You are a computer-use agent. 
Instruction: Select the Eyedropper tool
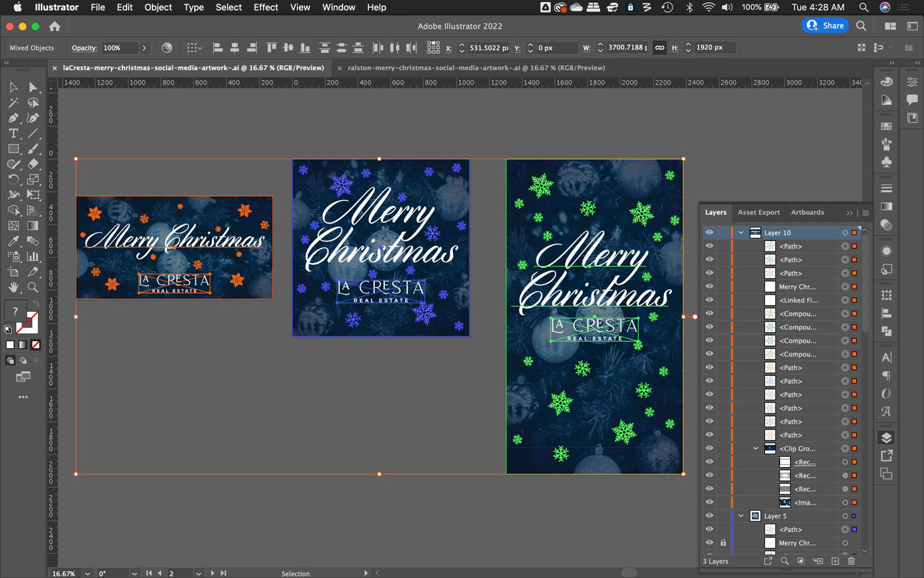(x=13, y=241)
